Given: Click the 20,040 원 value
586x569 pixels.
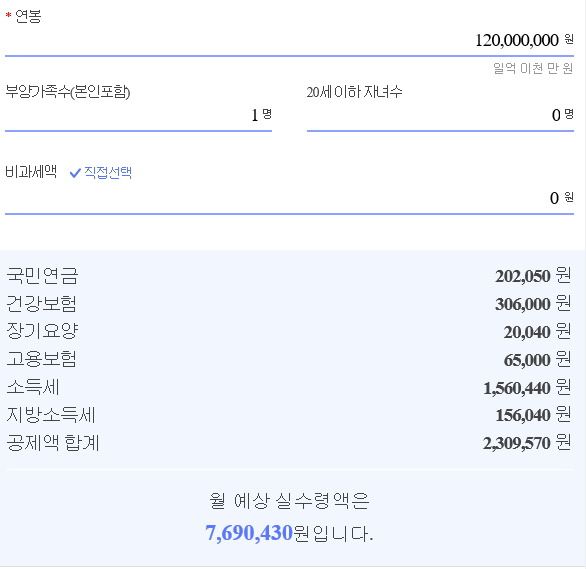Looking at the screenshot, I should point(537,332).
